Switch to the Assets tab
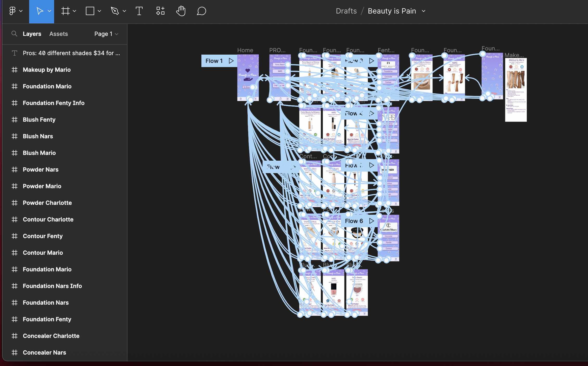Image resolution: width=588 pixels, height=366 pixels. click(x=59, y=34)
